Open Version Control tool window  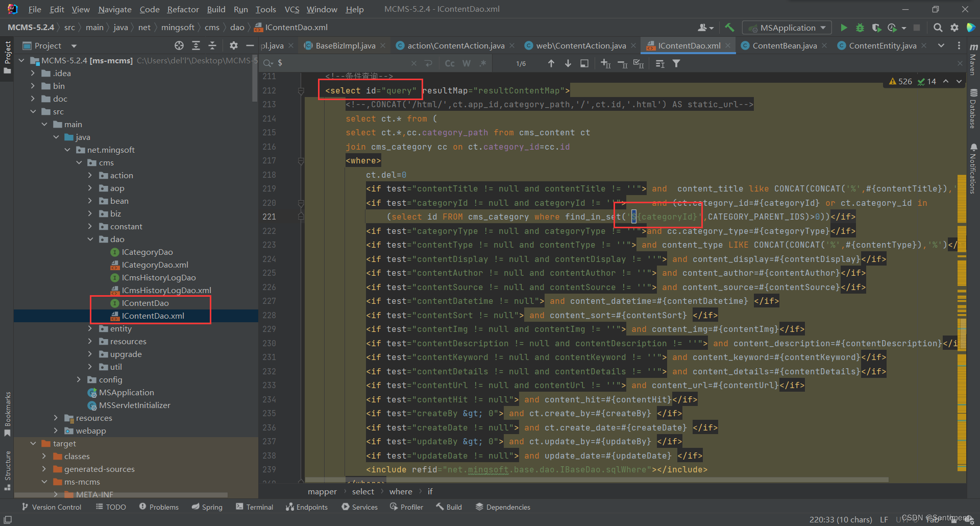[x=52, y=507]
